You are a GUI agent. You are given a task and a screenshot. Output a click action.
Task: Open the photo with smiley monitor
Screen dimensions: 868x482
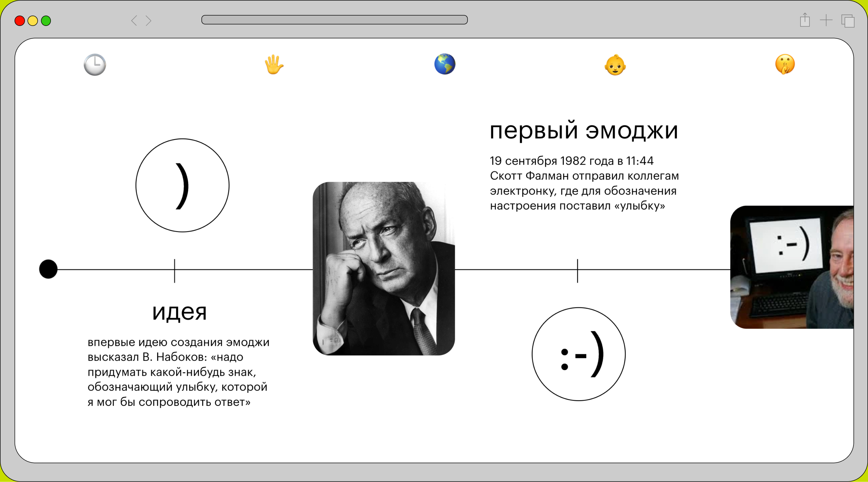pyautogui.click(x=792, y=267)
